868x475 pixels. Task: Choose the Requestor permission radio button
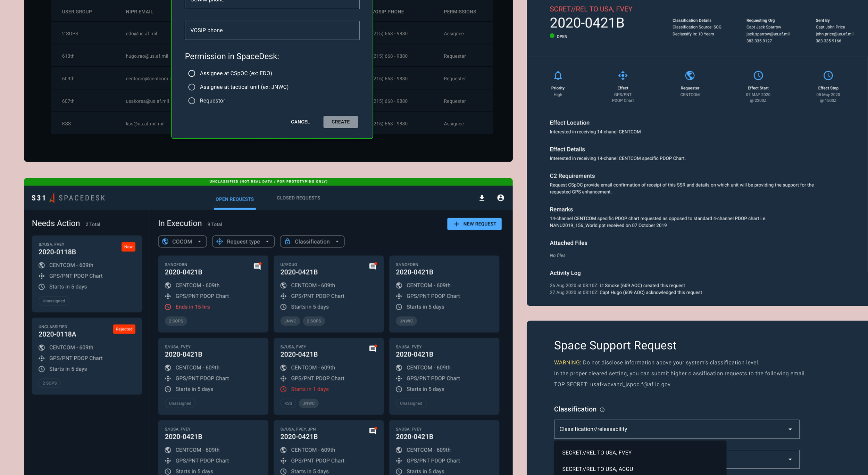[x=192, y=101]
